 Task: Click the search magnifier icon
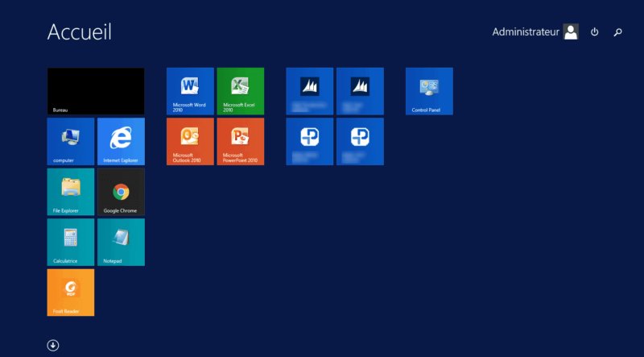point(617,32)
